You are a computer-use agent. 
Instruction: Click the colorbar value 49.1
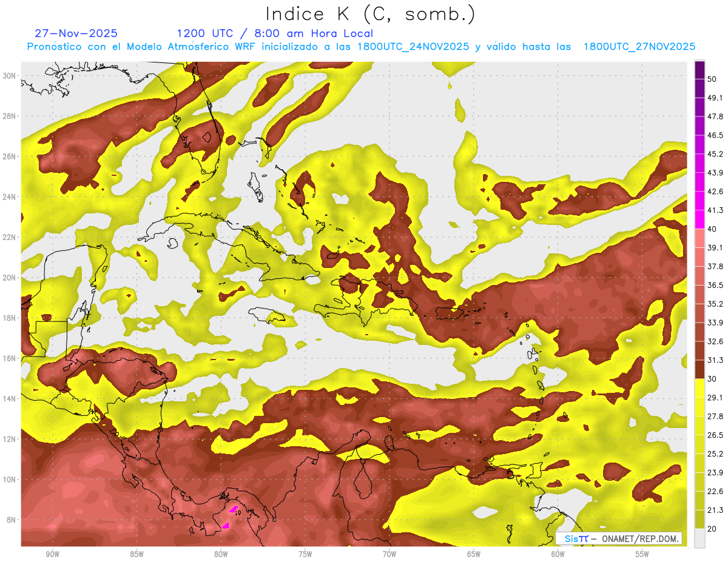coord(715,98)
